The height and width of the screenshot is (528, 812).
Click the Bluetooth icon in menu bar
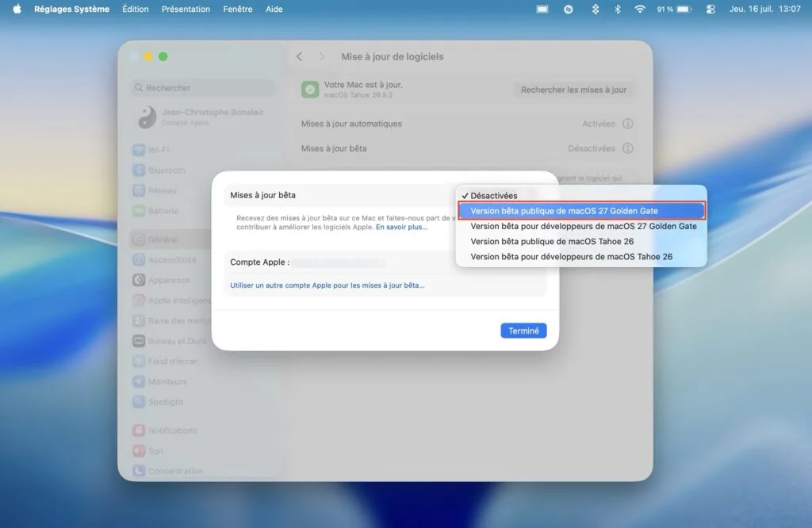(x=617, y=9)
